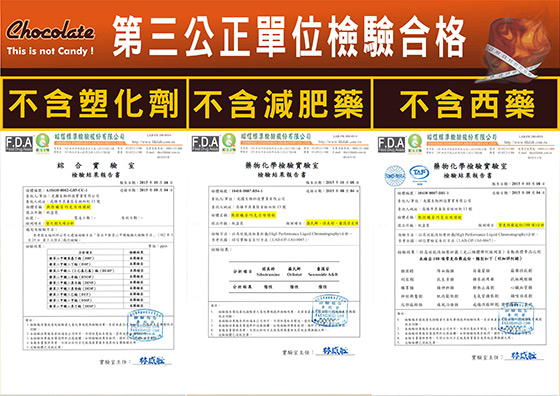The width and height of the screenshot is (560, 396).
Task: Click the blue stamp on left report
Action: [x=145, y=325]
